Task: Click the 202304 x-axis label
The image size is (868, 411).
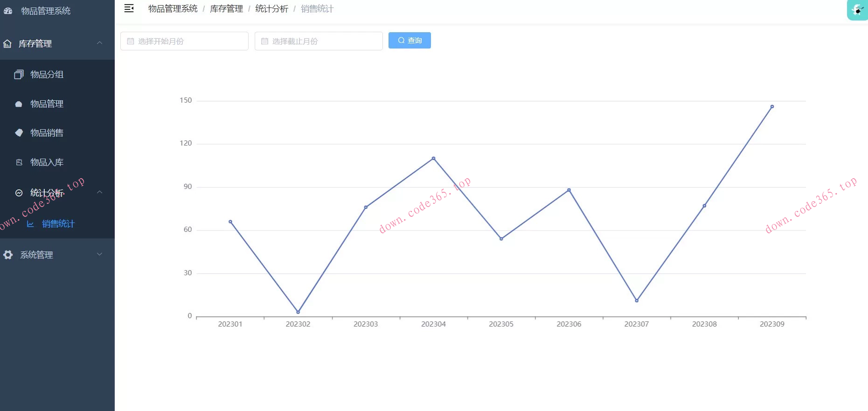Action: (433, 324)
